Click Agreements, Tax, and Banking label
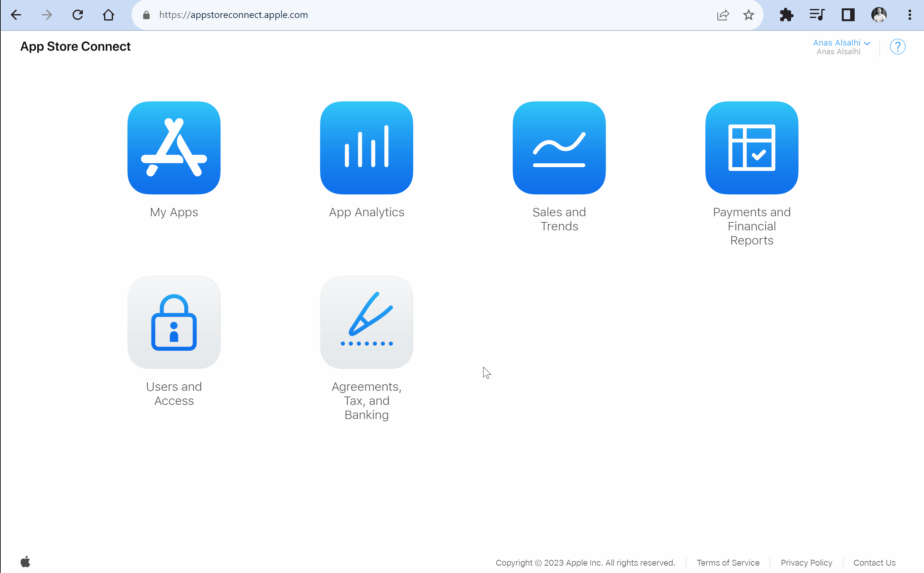This screenshot has width=924, height=573. 367,401
